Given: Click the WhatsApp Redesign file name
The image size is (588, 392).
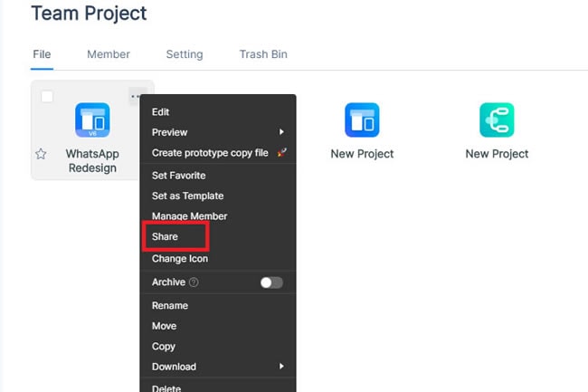Looking at the screenshot, I should pos(92,161).
